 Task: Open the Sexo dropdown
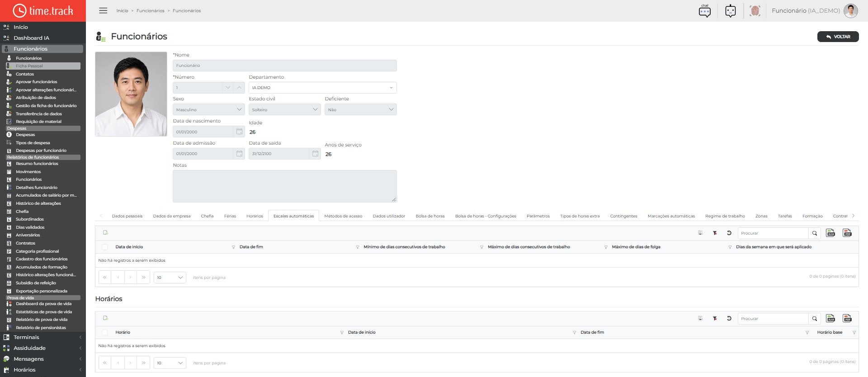(209, 109)
